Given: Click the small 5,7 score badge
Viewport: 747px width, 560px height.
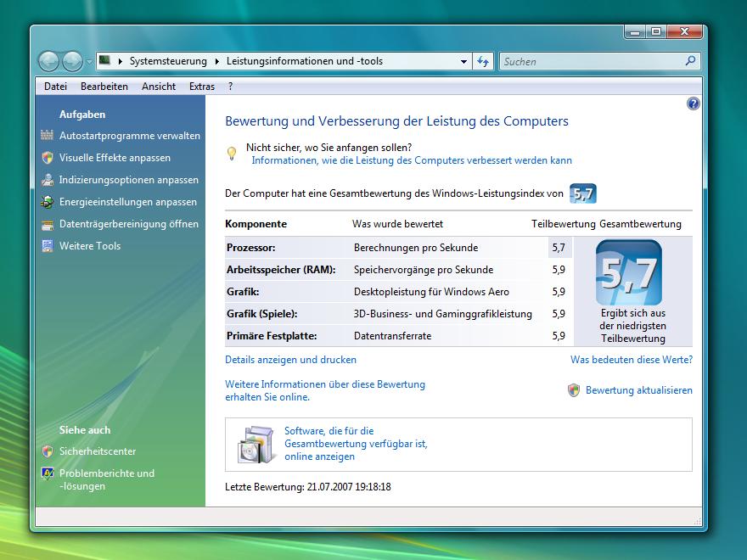Looking at the screenshot, I should tap(582, 193).
